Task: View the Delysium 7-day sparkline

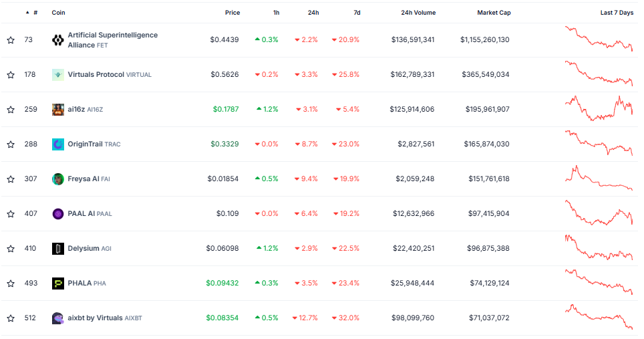Action: click(599, 247)
